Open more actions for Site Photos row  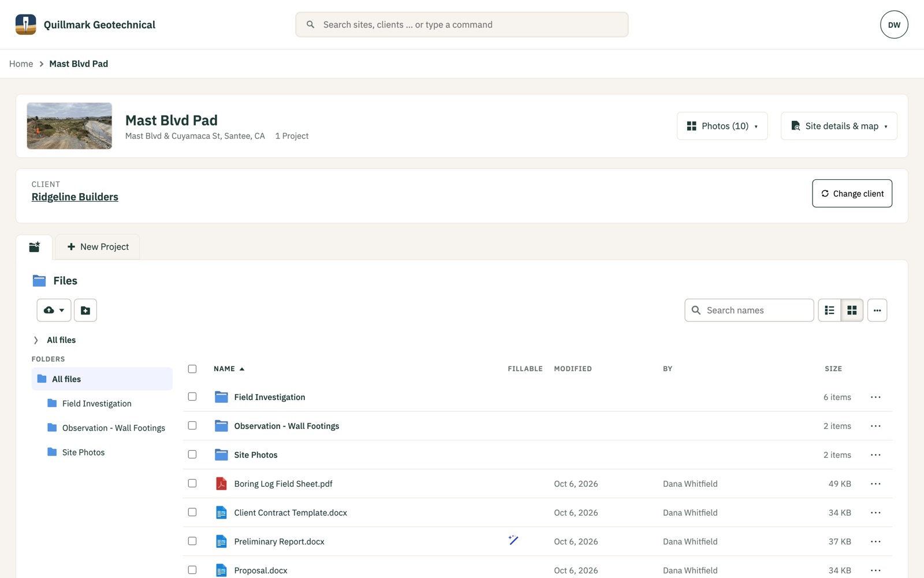[x=875, y=455]
